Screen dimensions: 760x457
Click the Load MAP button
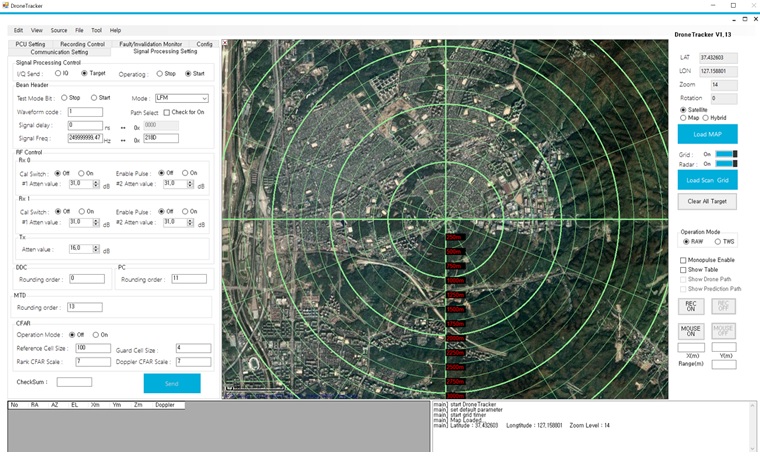pyautogui.click(x=707, y=134)
